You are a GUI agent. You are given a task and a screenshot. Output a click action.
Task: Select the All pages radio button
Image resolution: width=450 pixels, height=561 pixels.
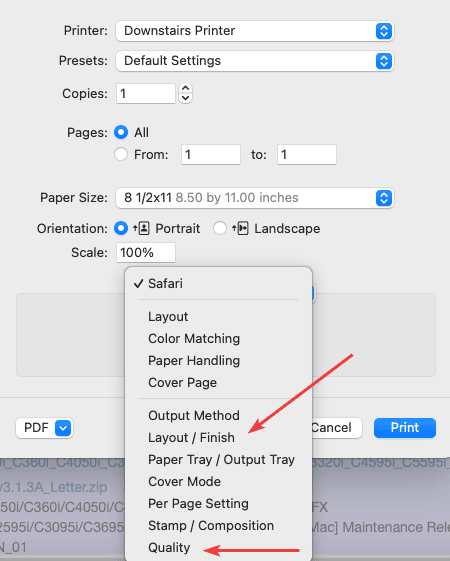121,132
